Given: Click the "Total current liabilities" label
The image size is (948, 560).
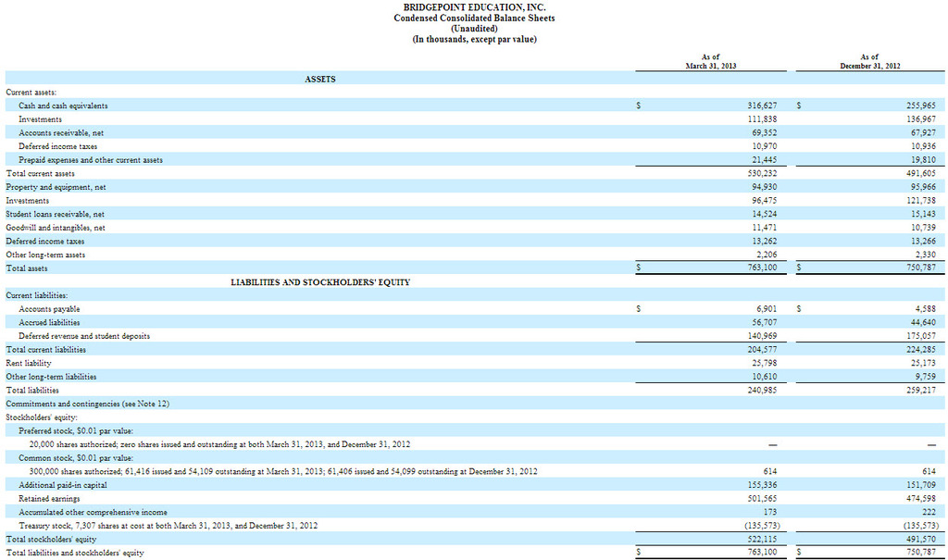Looking at the screenshot, I should (46, 350).
